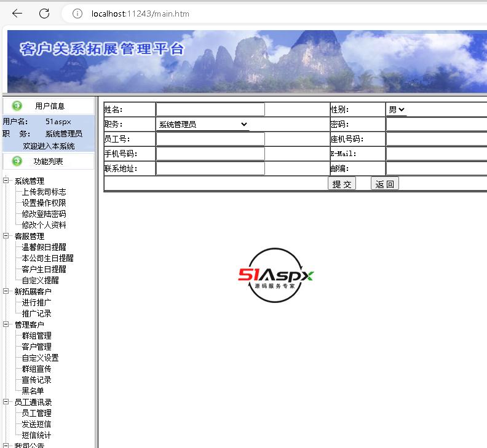The height and width of the screenshot is (448, 487).
Task: Open the 性别 gender dropdown
Action: [x=397, y=109]
